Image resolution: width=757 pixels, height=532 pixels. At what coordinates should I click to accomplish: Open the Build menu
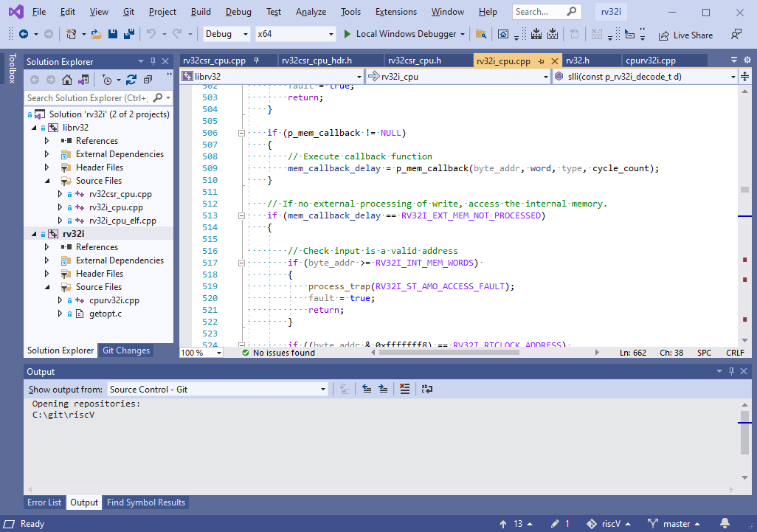[200, 12]
